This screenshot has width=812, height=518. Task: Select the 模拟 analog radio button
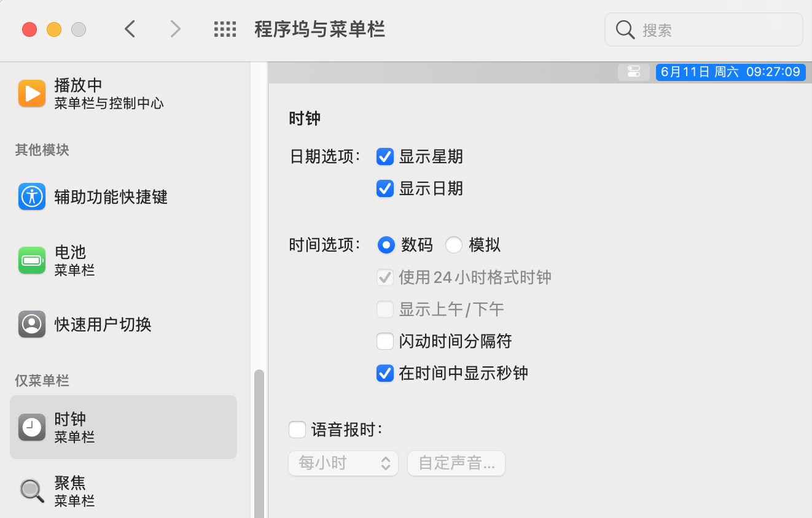[454, 245]
